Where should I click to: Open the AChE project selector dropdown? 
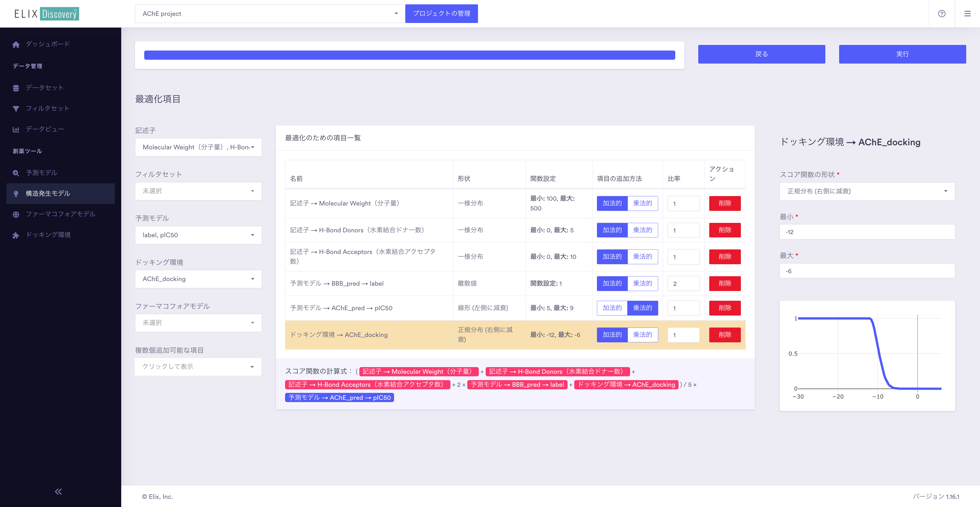(x=270, y=14)
